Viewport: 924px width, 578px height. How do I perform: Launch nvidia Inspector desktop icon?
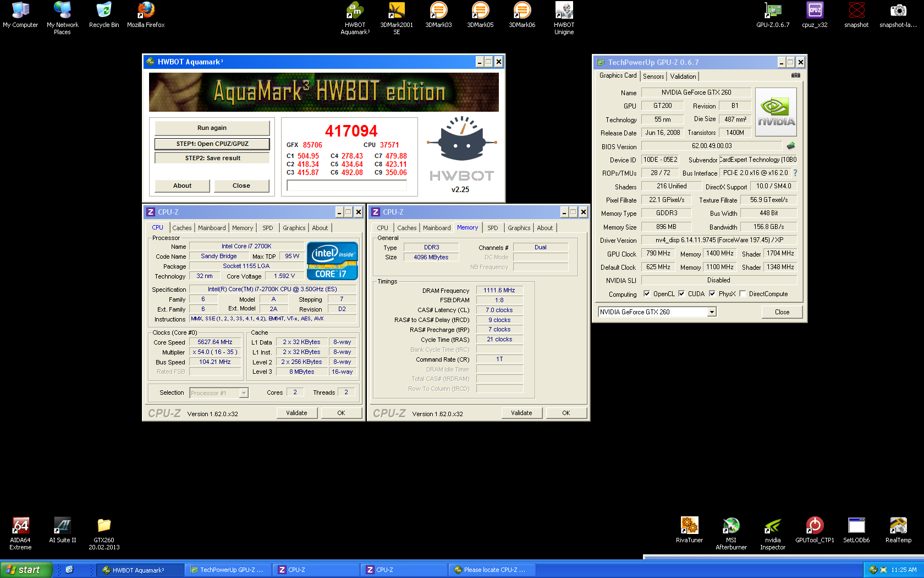coord(773,533)
